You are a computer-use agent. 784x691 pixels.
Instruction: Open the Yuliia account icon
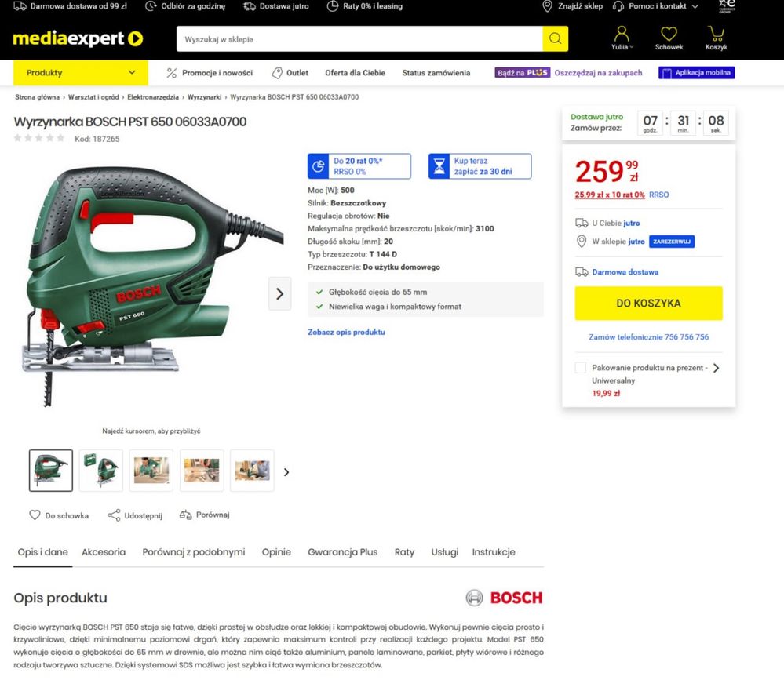click(x=622, y=34)
